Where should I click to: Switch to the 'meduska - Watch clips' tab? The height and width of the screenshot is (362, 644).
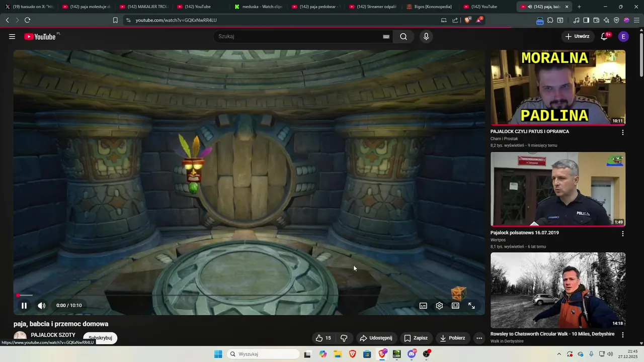pyautogui.click(x=258, y=7)
